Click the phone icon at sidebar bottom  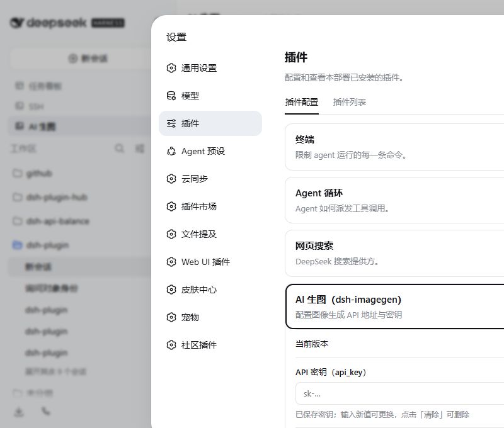(x=46, y=411)
